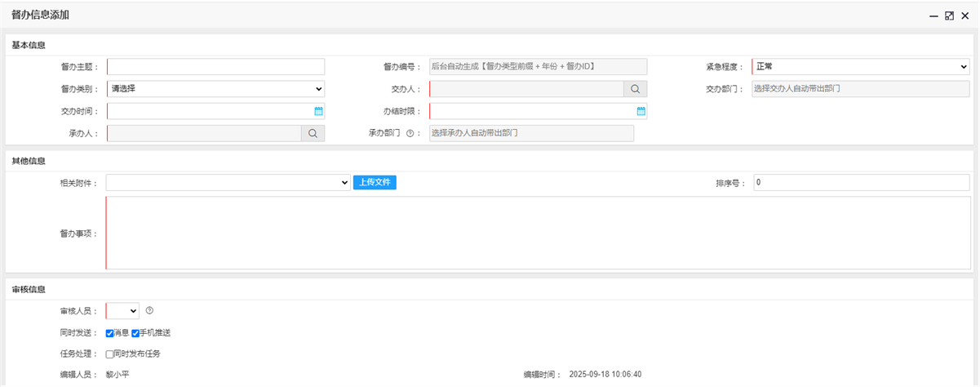Open calendar picker for 办结时限
Screen dimensions: 980x387
click(x=641, y=111)
